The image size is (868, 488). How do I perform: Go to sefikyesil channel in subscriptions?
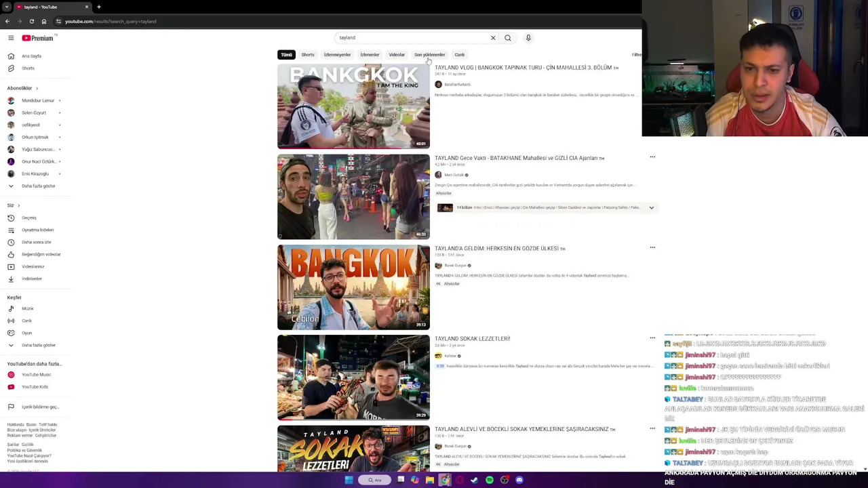pos(34,125)
